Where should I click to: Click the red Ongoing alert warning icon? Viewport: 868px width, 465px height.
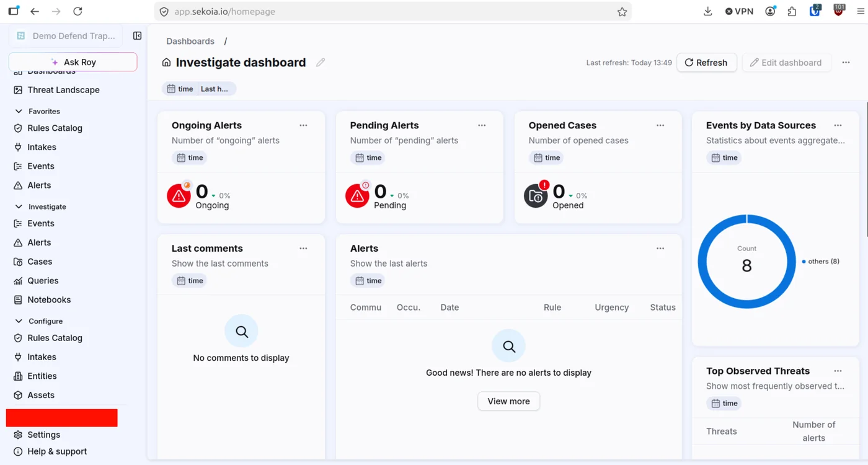pyautogui.click(x=179, y=196)
